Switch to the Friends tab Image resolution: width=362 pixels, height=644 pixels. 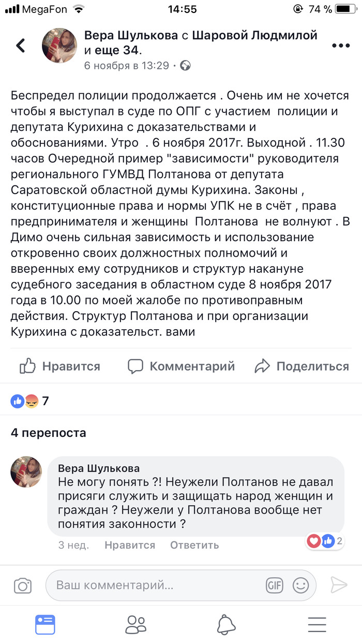point(135,625)
